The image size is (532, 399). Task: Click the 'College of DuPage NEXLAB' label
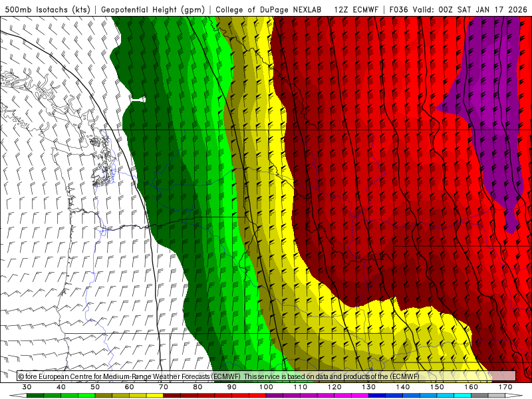[x=269, y=9]
